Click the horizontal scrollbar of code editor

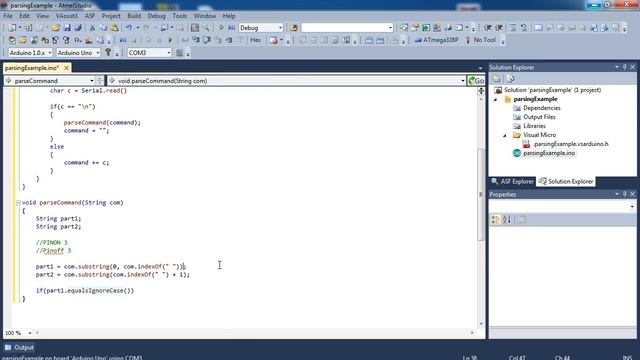[x=255, y=333]
